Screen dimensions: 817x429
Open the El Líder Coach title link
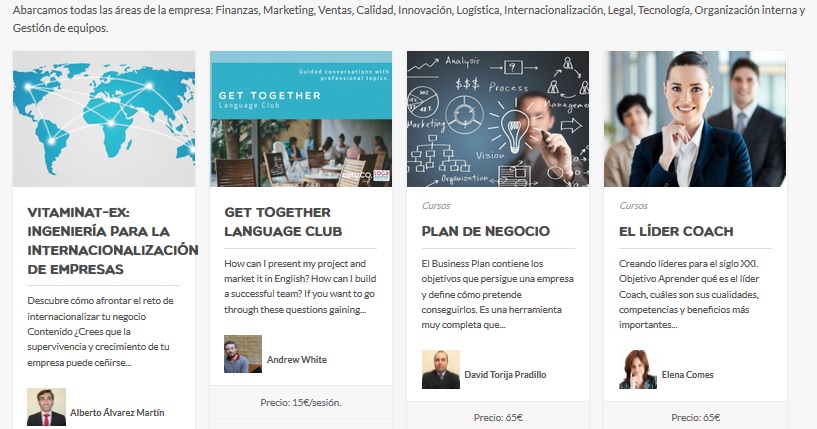(676, 231)
